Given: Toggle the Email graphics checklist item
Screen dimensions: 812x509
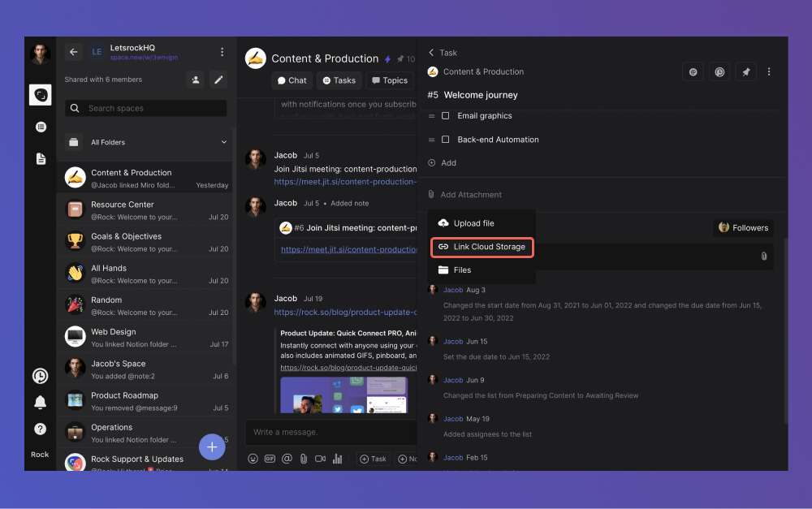Looking at the screenshot, I should pyautogui.click(x=445, y=115).
